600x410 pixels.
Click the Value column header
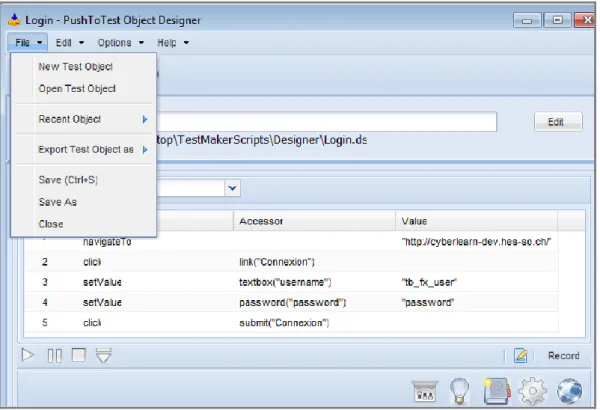(x=476, y=221)
